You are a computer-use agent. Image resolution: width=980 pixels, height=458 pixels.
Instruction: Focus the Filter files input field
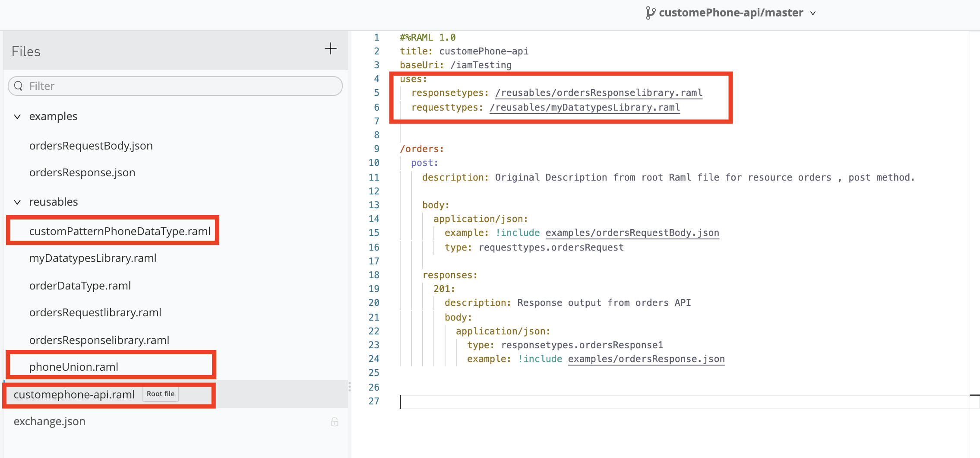pyautogui.click(x=181, y=86)
